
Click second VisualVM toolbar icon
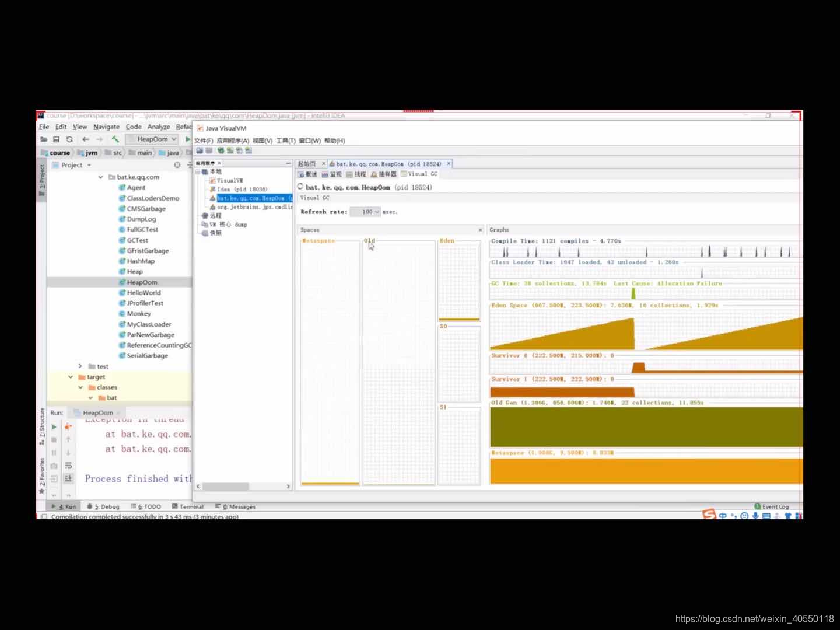(x=209, y=150)
